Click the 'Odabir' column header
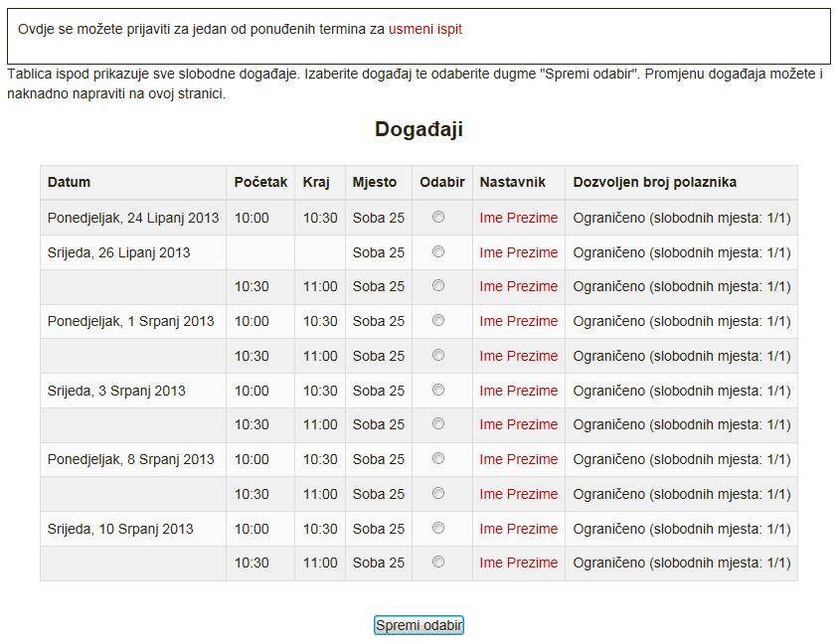This screenshot has width=838, height=644. click(x=442, y=182)
